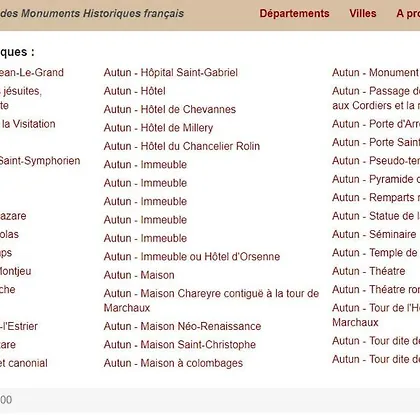
Task: Open Autun - Maison Saint-Christophe
Action: tap(180, 344)
